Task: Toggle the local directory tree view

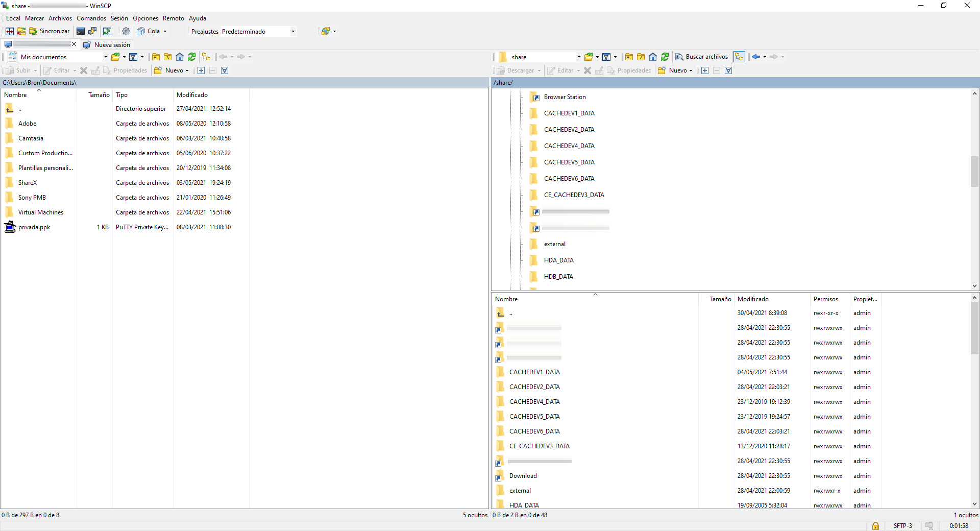Action: click(x=206, y=57)
